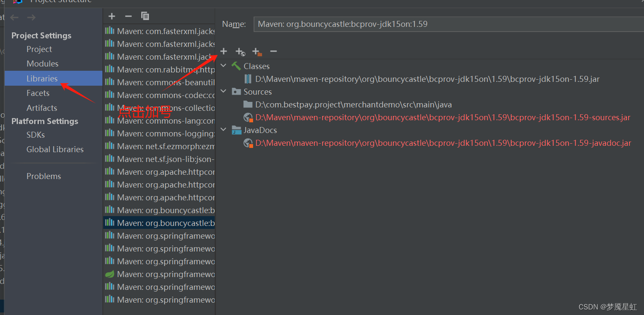The image size is (644, 315).
Task: Open Project settings page
Action: click(39, 49)
